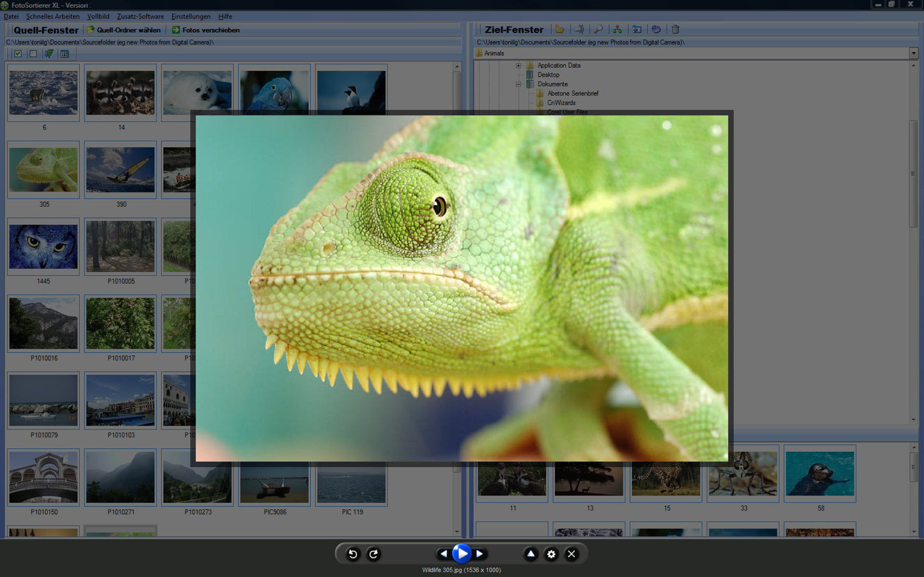Screen dimensions: 924x577
Task: Rotate photo clockwise in viewer bar
Action: click(x=374, y=554)
